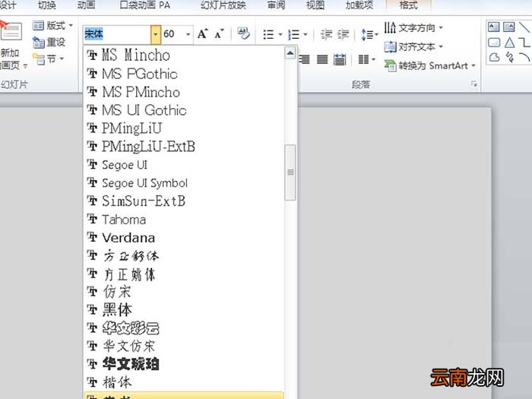
Task: Choose the MS PGothic font
Action: tap(184, 74)
